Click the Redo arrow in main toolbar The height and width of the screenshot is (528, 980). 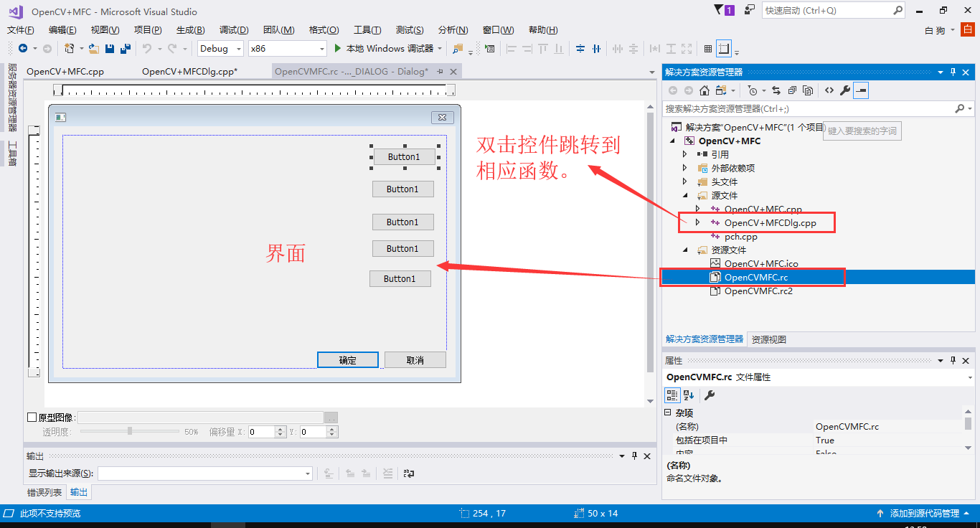tap(171, 48)
